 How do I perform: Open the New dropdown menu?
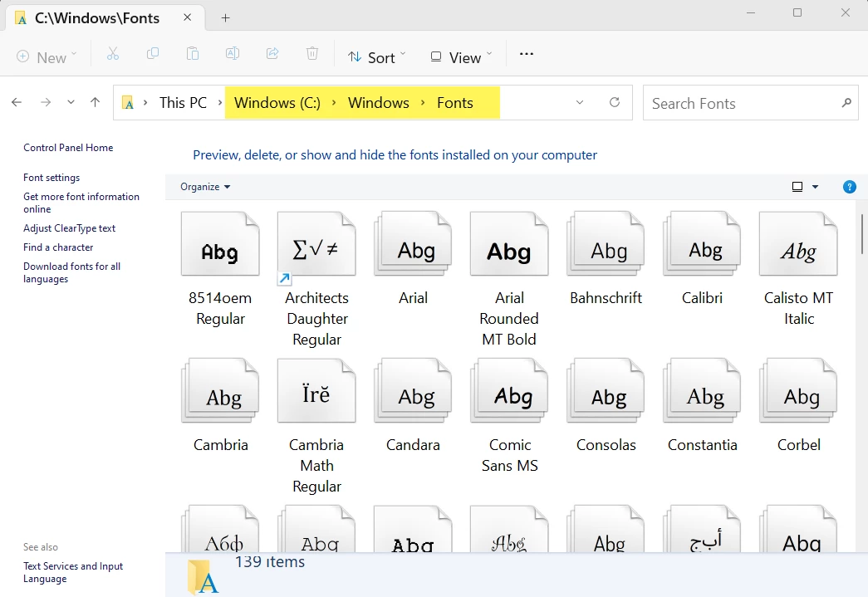pos(47,57)
